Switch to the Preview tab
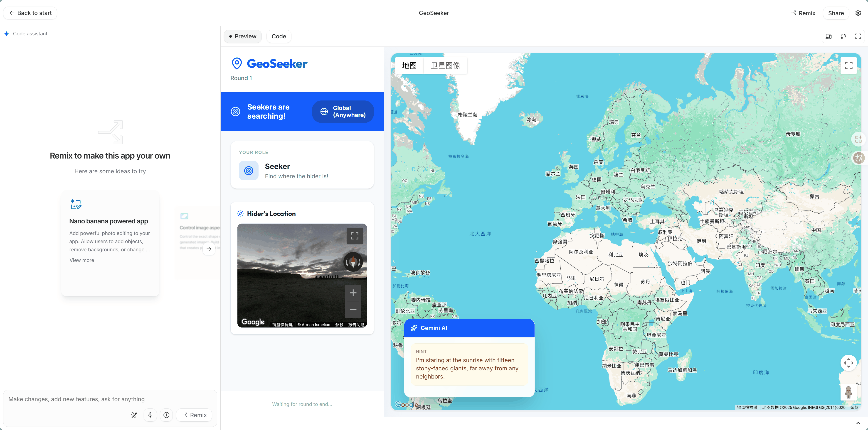Screen dimensions: 868x430 (243, 36)
